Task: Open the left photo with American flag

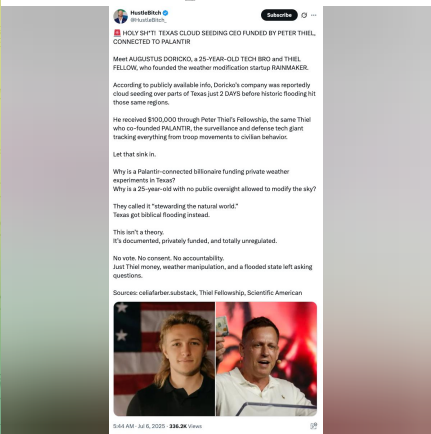Action: point(164,359)
